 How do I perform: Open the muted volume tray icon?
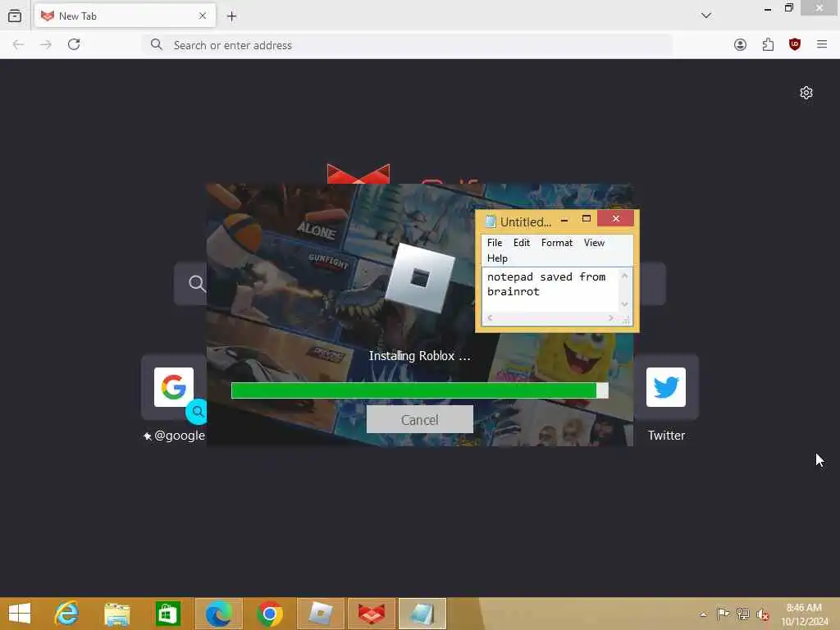pyautogui.click(x=762, y=614)
